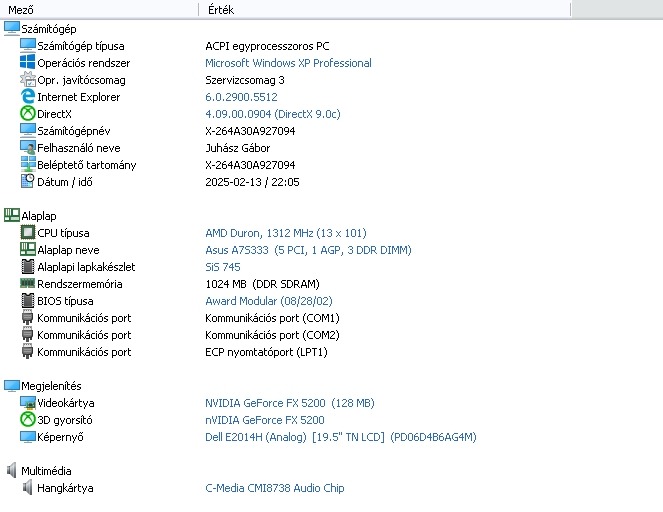
Task: Click the DirectX Xbox icon
Action: click(28, 114)
